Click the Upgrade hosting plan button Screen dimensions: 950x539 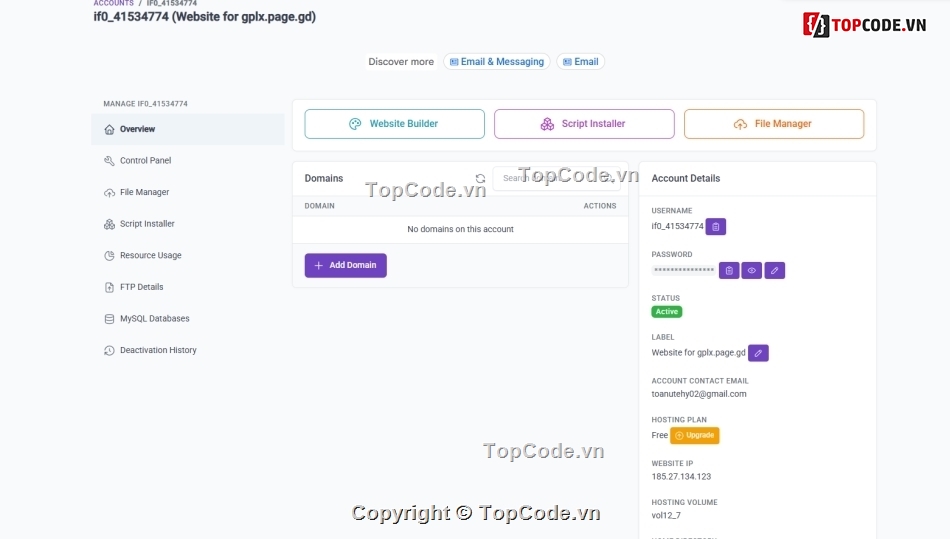pos(694,435)
